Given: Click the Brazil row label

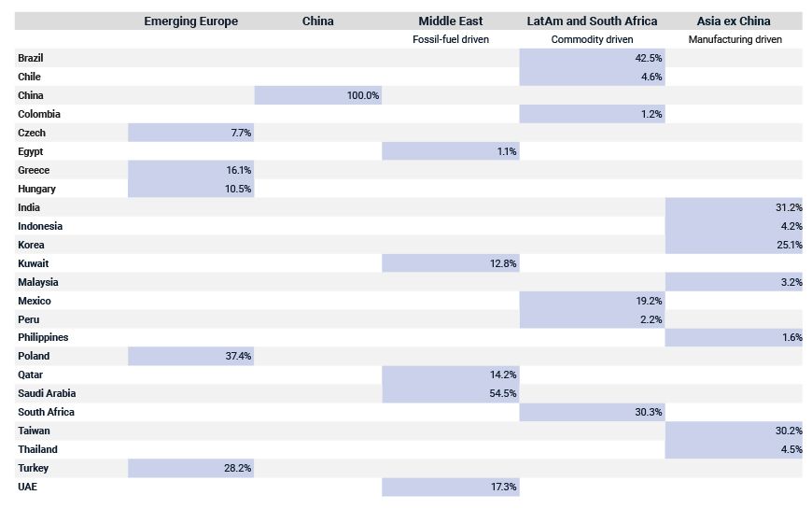Looking at the screenshot, I should pyautogui.click(x=31, y=58).
